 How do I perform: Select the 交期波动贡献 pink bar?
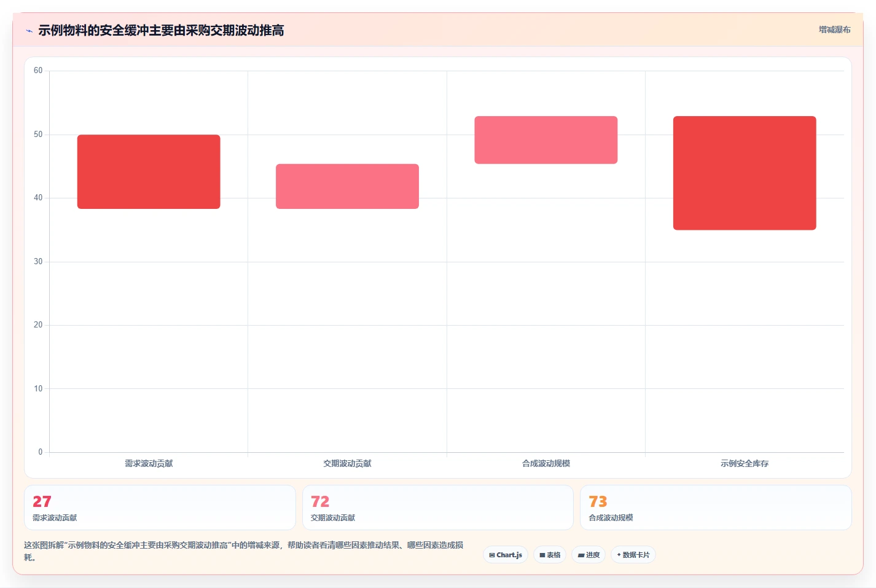347,186
